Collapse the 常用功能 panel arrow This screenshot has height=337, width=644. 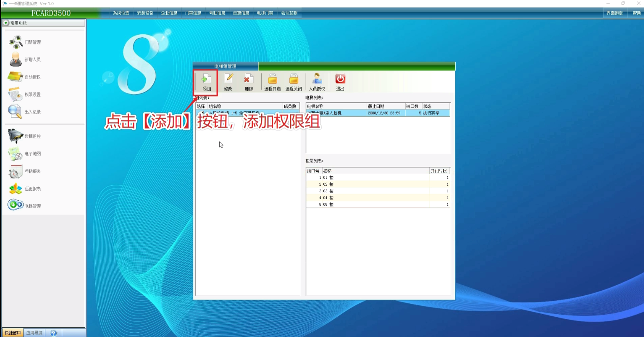click(6, 23)
